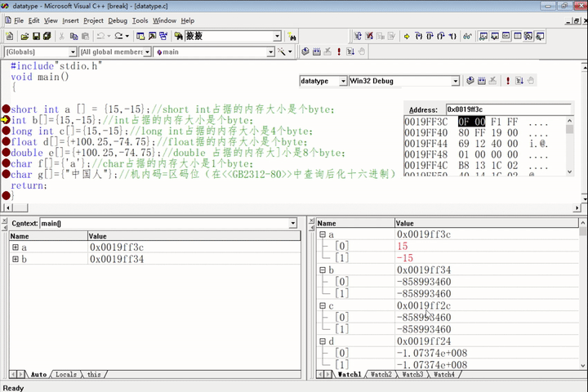Click into the memory Address input field
Viewport: 588px width, 392px height.
pyautogui.click(x=508, y=109)
